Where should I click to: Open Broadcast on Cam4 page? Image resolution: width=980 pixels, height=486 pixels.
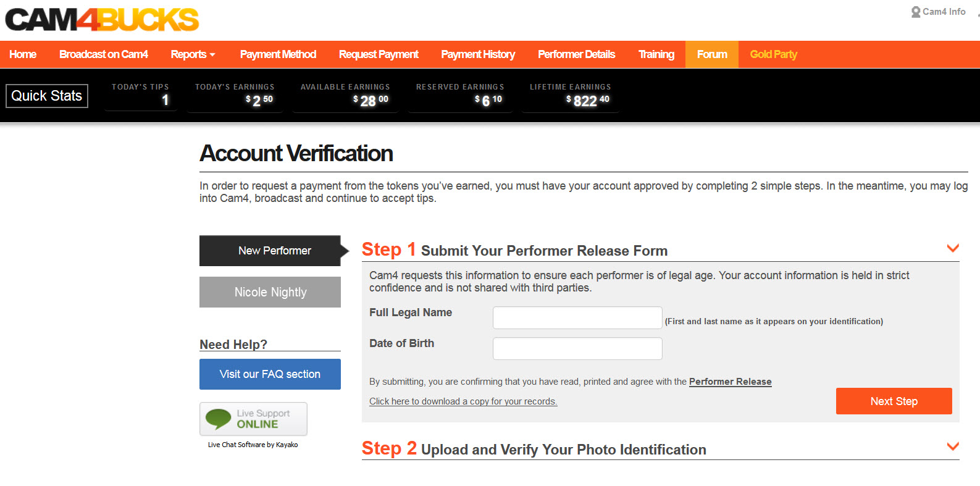pos(103,54)
